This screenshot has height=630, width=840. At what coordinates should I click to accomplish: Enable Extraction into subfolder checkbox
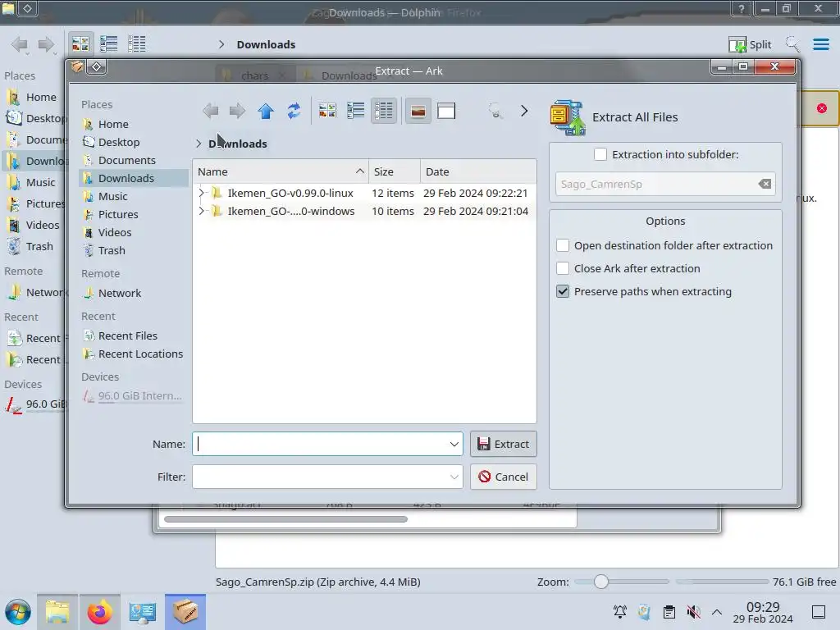(600, 154)
